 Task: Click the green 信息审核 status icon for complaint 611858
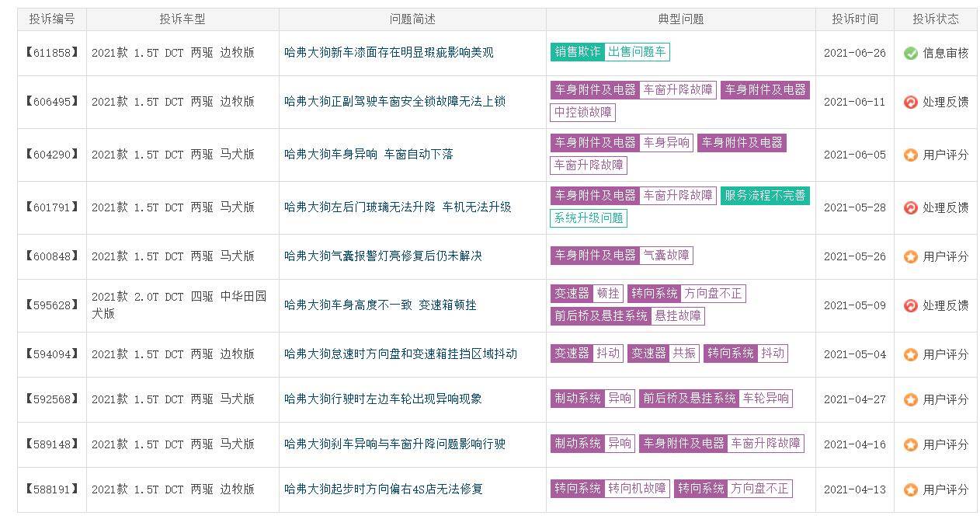pyautogui.click(x=910, y=54)
